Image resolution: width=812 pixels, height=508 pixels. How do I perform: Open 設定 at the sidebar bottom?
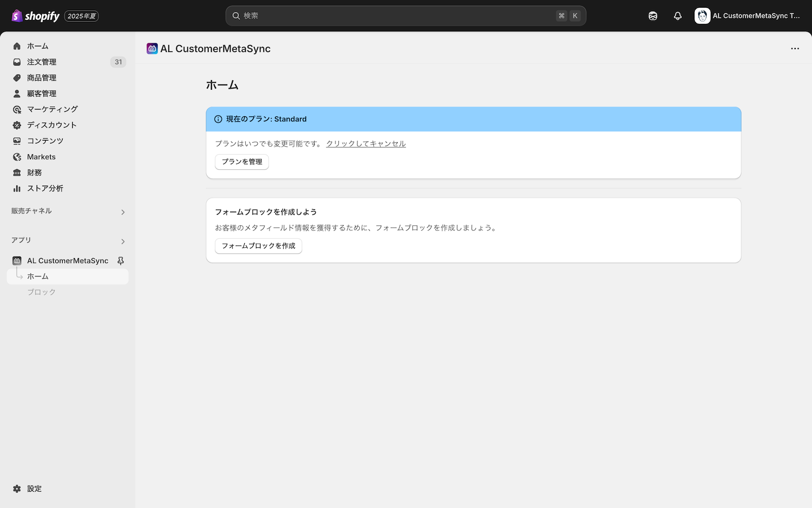click(x=68, y=489)
